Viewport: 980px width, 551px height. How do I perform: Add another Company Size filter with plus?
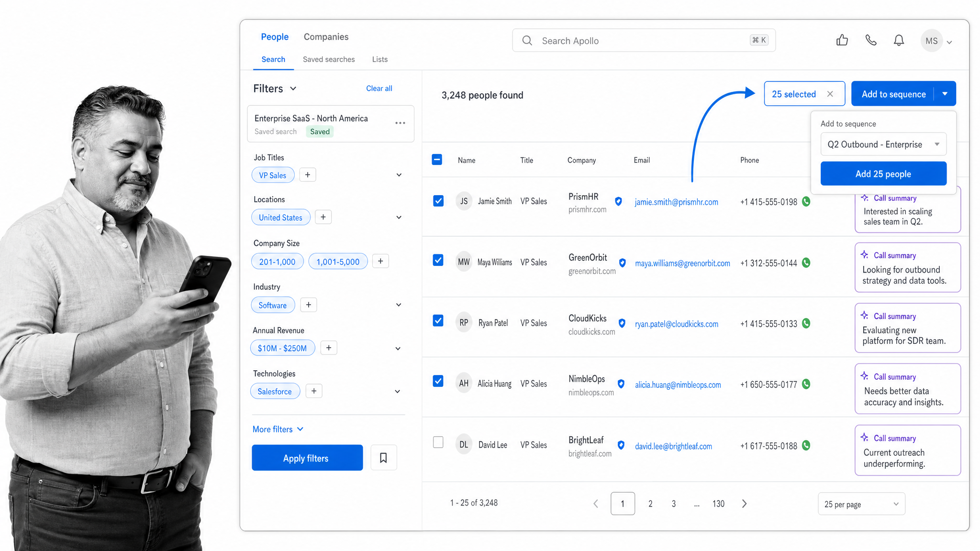coord(380,261)
